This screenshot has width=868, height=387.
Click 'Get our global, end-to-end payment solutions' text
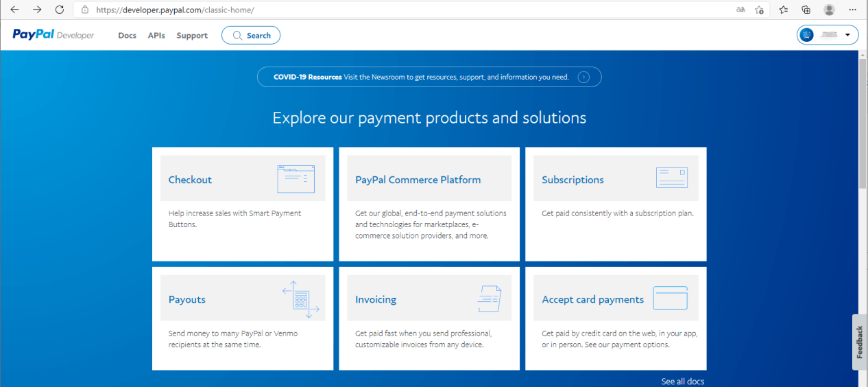(x=431, y=213)
